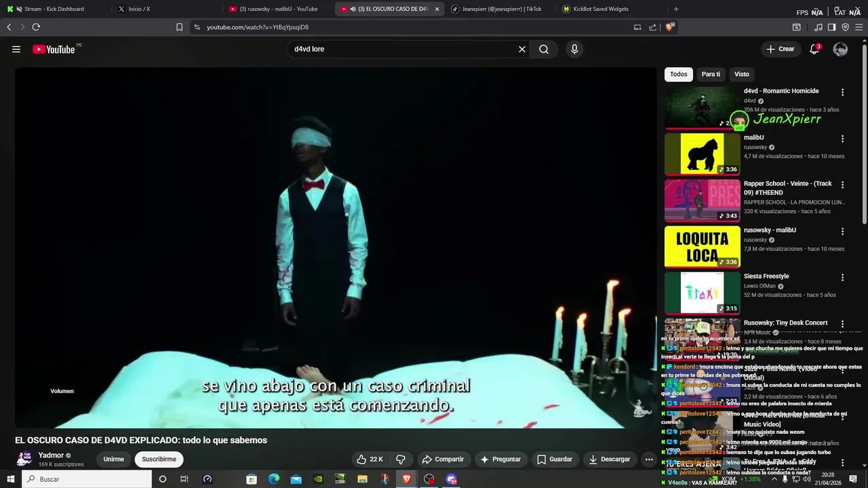Open the browser main menu
Image resolution: width=868 pixels, height=488 pixels.
pyautogui.click(x=859, y=27)
